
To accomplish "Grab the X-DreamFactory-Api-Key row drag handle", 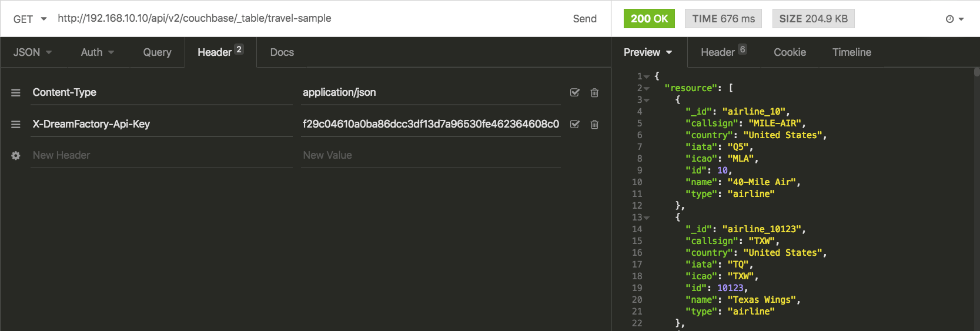I will point(16,125).
